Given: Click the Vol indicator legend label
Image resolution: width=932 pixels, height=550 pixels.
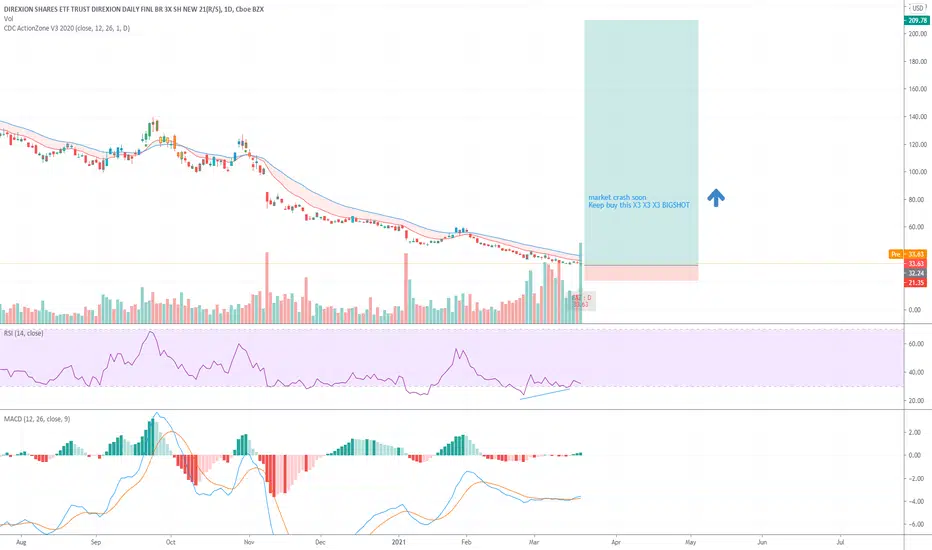Looking at the screenshot, I should [8, 19].
